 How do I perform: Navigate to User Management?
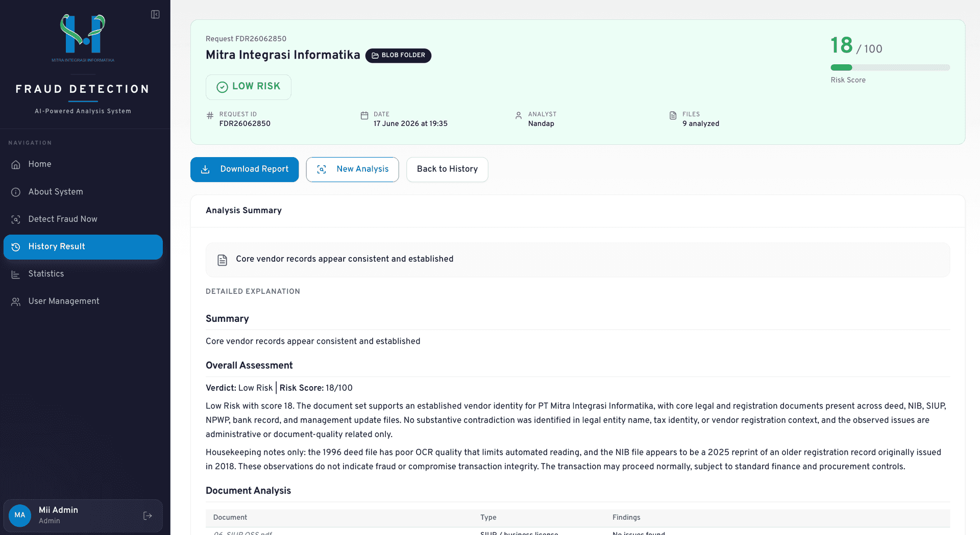click(83, 301)
